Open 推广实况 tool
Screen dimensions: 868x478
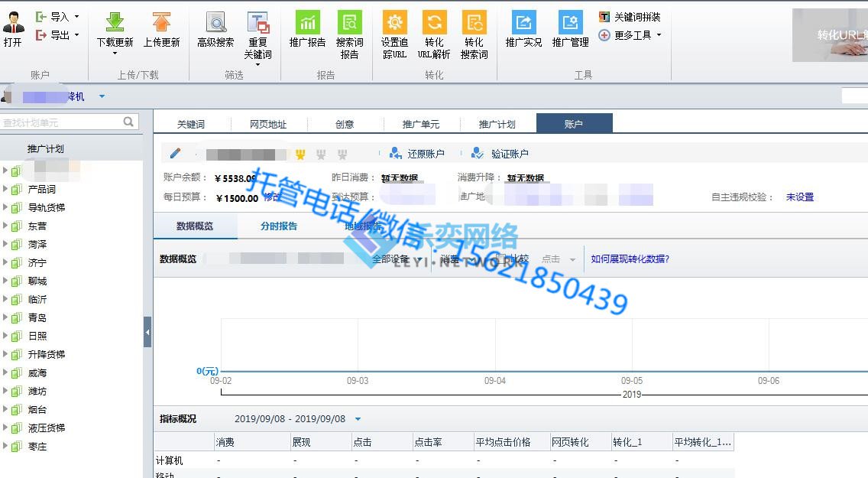[x=523, y=22]
